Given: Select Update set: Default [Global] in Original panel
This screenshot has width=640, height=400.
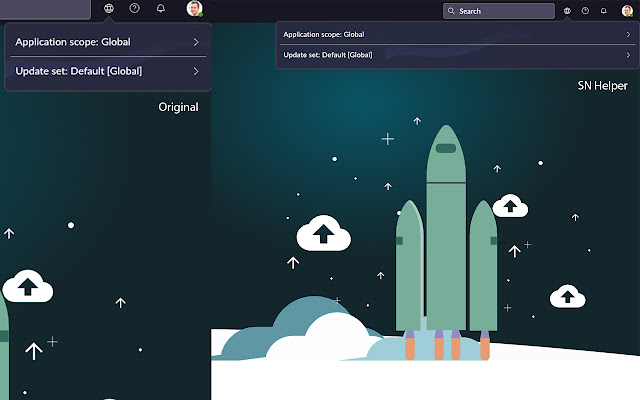Looking at the screenshot, I should coord(108,71).
